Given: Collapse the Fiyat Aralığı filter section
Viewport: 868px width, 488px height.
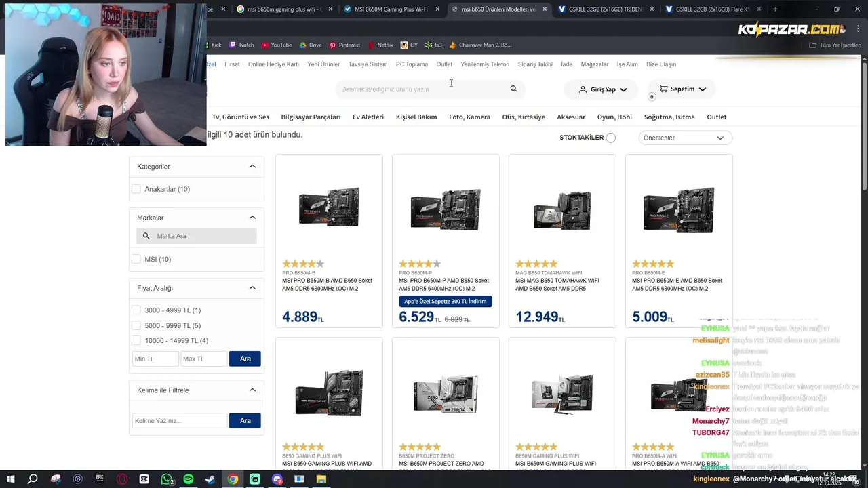Looking at the screenshot, I should click(x=252, y=287).
